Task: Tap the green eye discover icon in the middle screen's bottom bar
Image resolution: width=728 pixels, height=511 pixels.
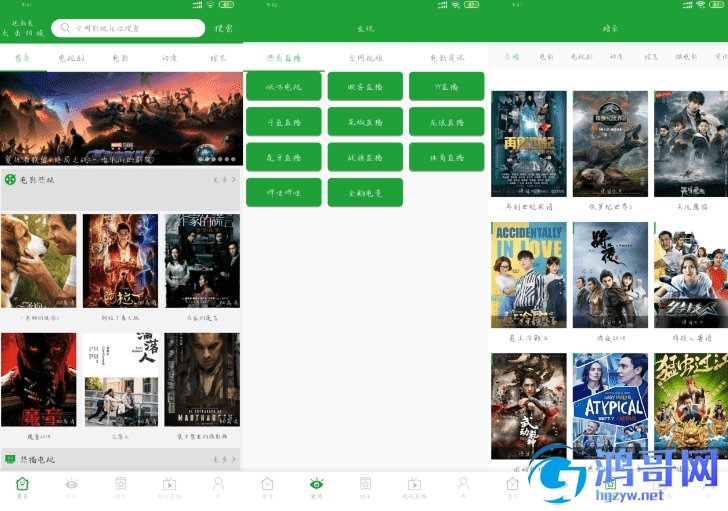Action: [x=317, y=484]
